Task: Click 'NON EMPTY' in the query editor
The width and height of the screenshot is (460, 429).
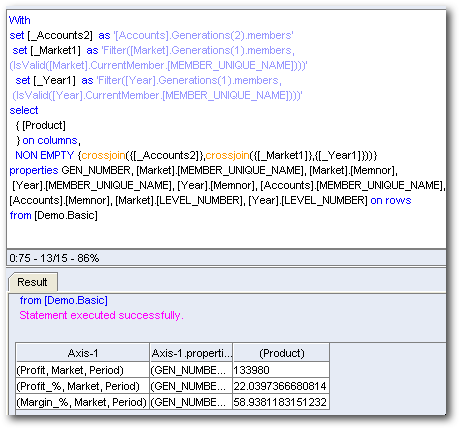Action: point(45,155)
